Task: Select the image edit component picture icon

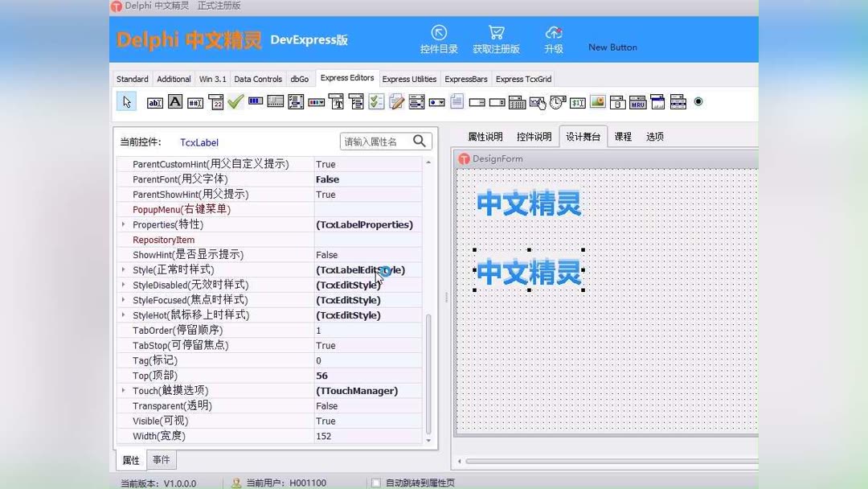Action: coord(598,102)
